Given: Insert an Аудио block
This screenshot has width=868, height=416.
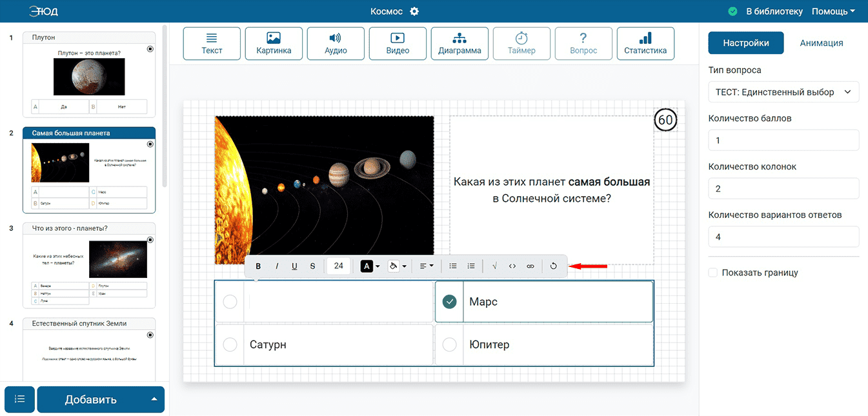Looking at the screenshot, I should (336, 44).
